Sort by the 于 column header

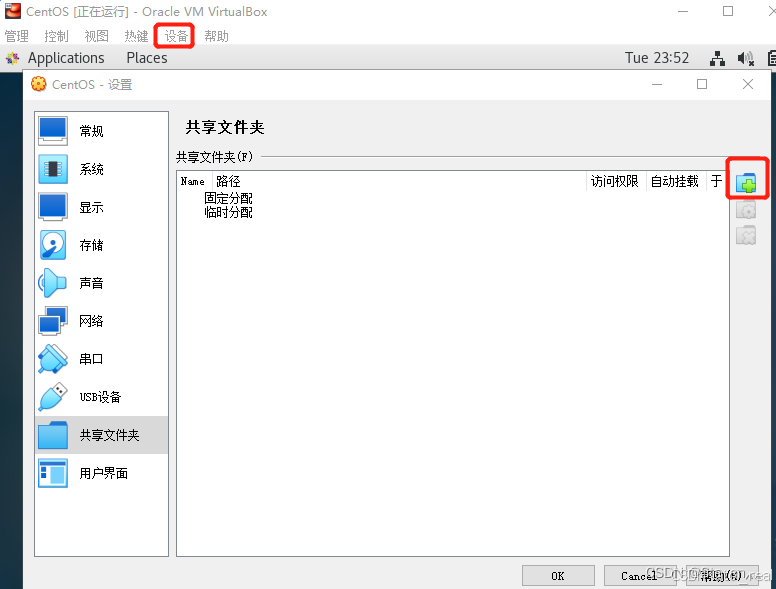click(x=717, y=181)
